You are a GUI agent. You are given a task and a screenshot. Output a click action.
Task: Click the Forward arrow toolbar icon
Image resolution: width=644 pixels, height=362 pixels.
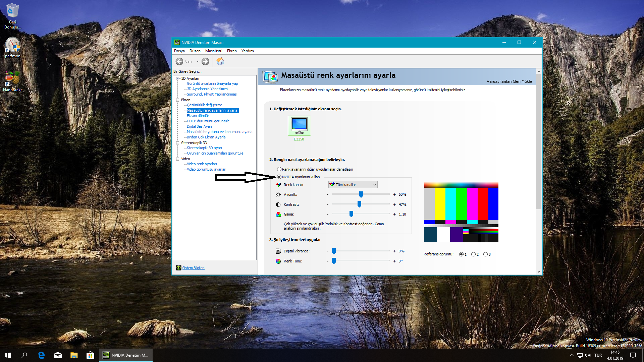tap(205, 61)
